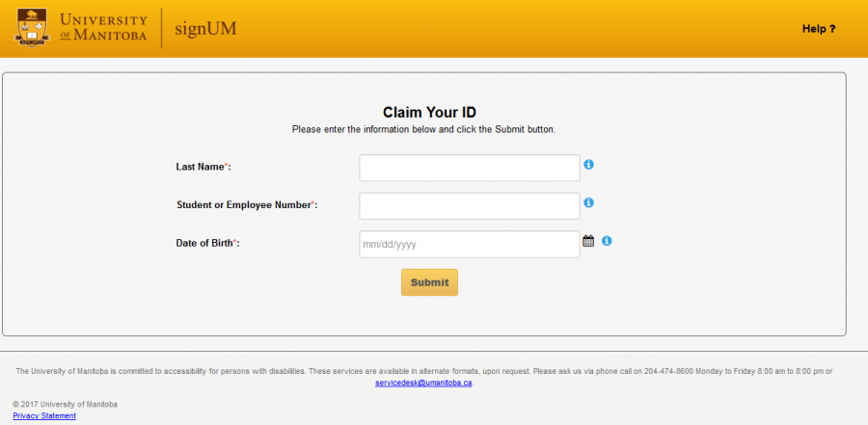Screen dimensions: 868x425
Task: Click the 2017 University of Manitoba copyright text
Action: click(x=66, y=404)
